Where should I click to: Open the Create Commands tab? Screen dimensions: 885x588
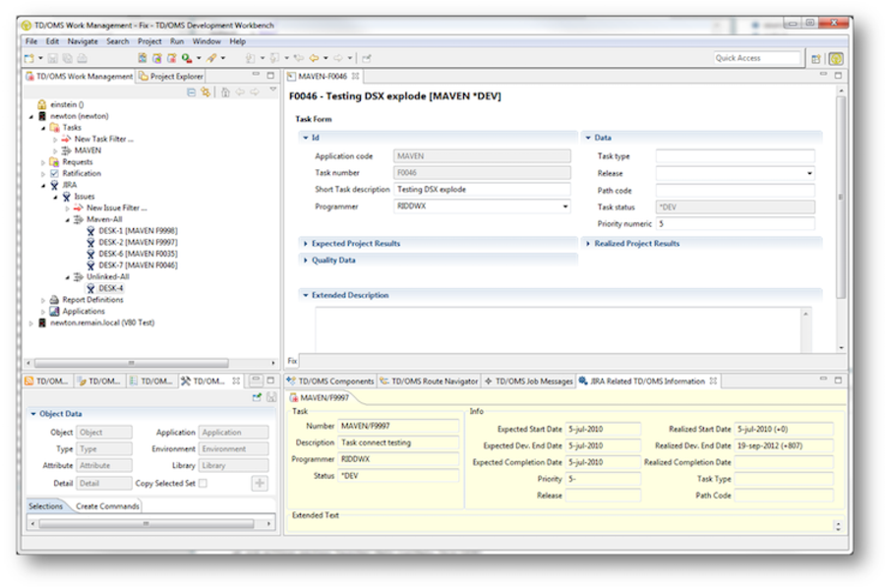[x=107, y=506]
